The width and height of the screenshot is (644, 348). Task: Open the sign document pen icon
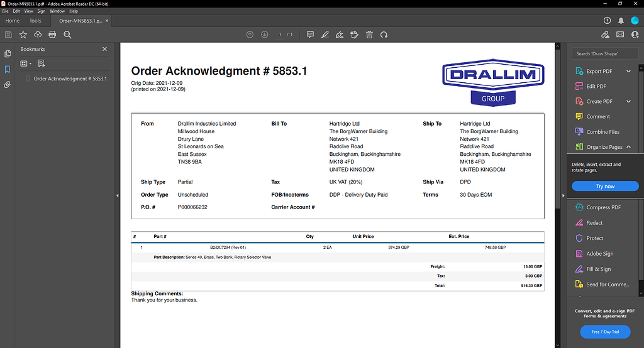coord(340,35)
